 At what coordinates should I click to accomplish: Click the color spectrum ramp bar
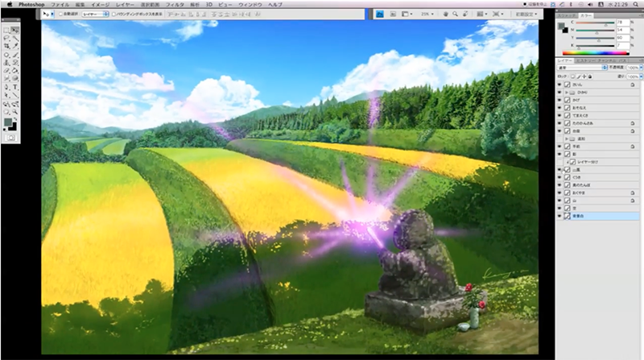pos(596,52)
